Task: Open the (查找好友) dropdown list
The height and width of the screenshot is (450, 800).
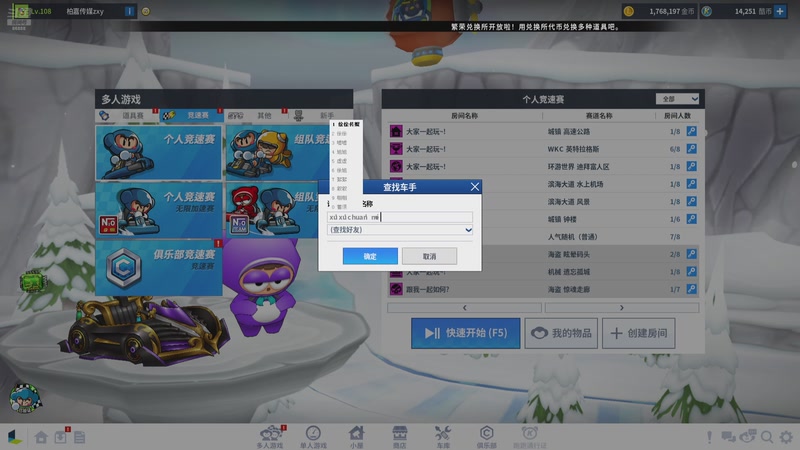Action: pos(399,230)
